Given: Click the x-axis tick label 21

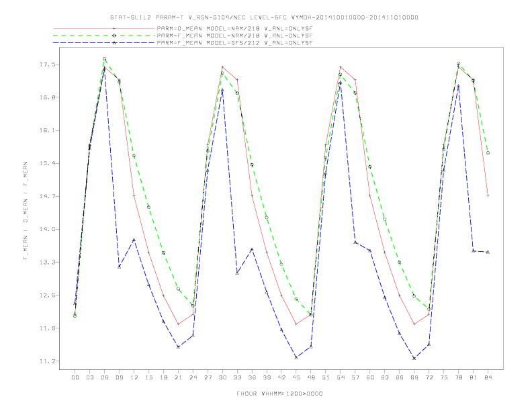Looking at the screenshot, I should [x=179, y=377].
